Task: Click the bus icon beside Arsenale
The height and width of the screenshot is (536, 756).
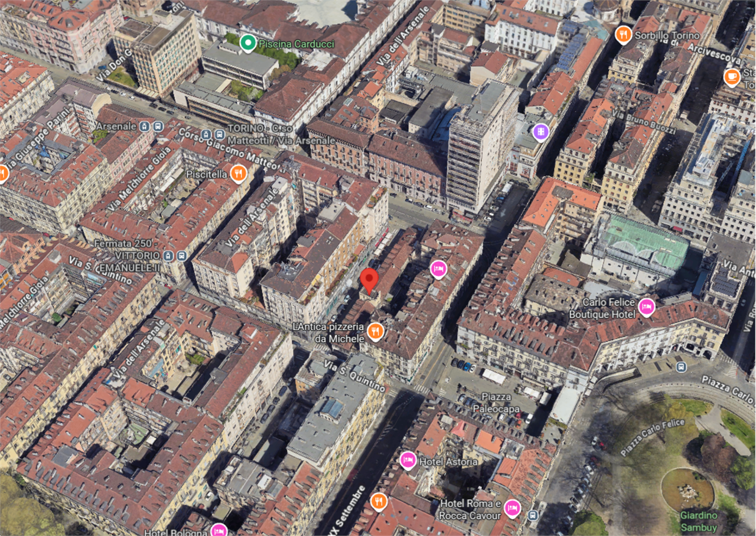Action: point(158,126)
